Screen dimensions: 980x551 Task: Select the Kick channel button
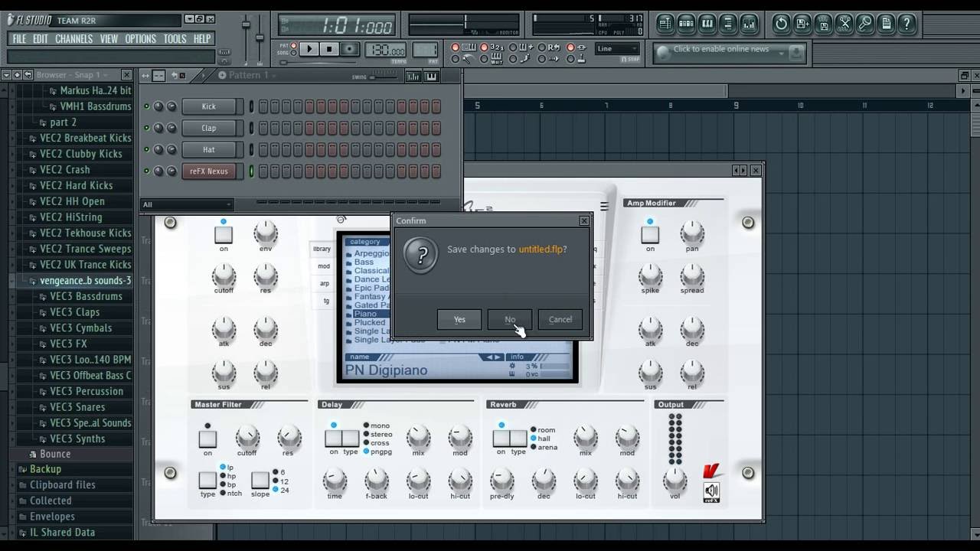click(209, 107)
